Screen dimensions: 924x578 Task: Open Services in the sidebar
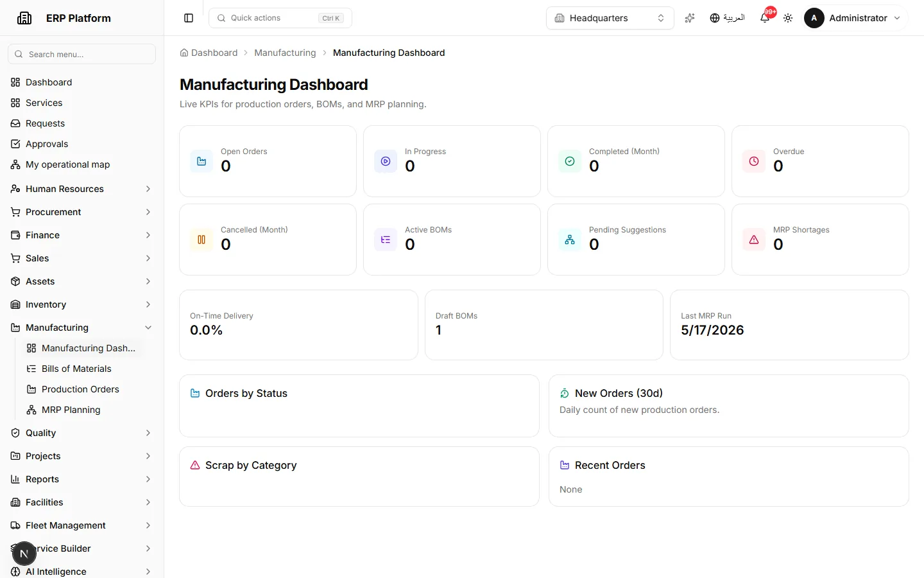coord(82,103)
